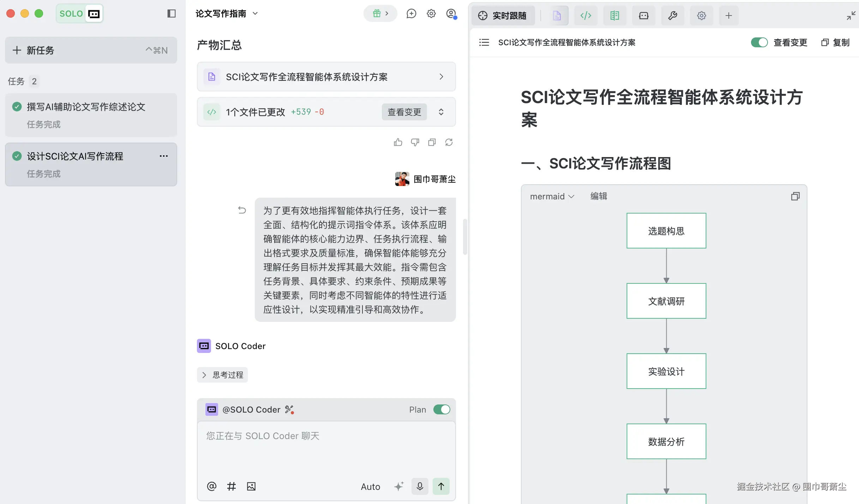859x504 pixels.
Task: Open the settings gear in the artifact toolbar
Action: coord(701,15)
